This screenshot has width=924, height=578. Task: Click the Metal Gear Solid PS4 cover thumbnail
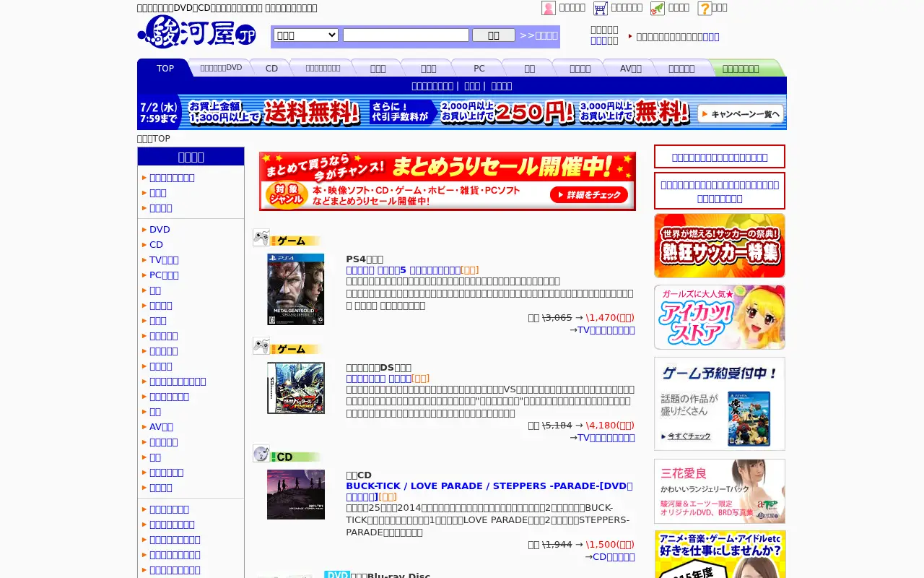click(x=295, y=289)
